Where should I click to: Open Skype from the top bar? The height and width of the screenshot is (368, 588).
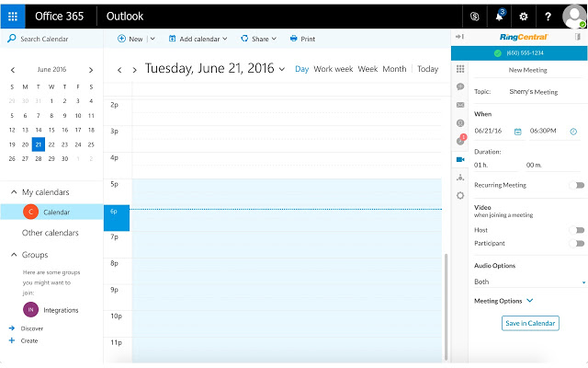[474, 16]
